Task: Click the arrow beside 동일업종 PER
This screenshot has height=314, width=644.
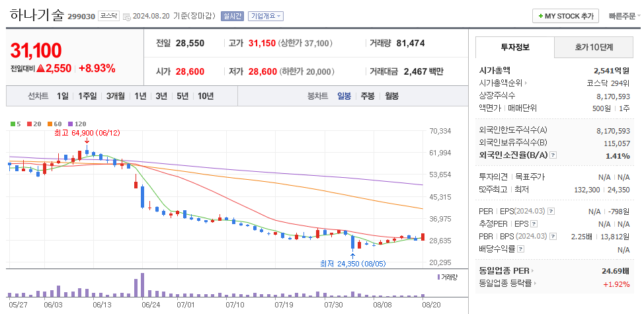Action: (533, 271)
